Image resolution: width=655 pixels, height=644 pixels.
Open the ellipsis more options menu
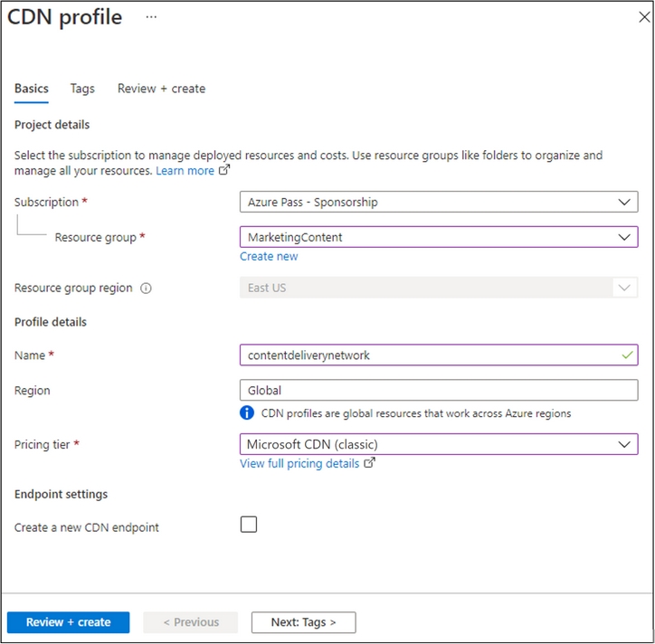pos(151,17)
